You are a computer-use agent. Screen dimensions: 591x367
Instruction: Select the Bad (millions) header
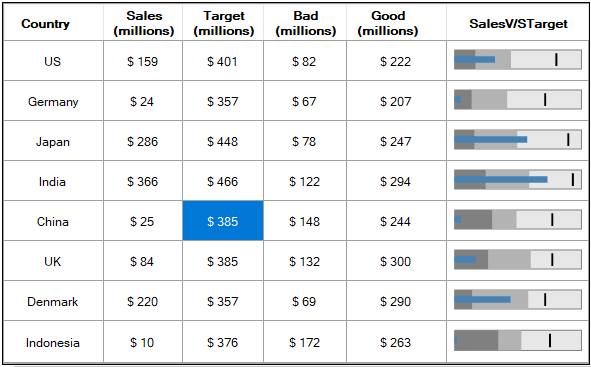point(305,23)
